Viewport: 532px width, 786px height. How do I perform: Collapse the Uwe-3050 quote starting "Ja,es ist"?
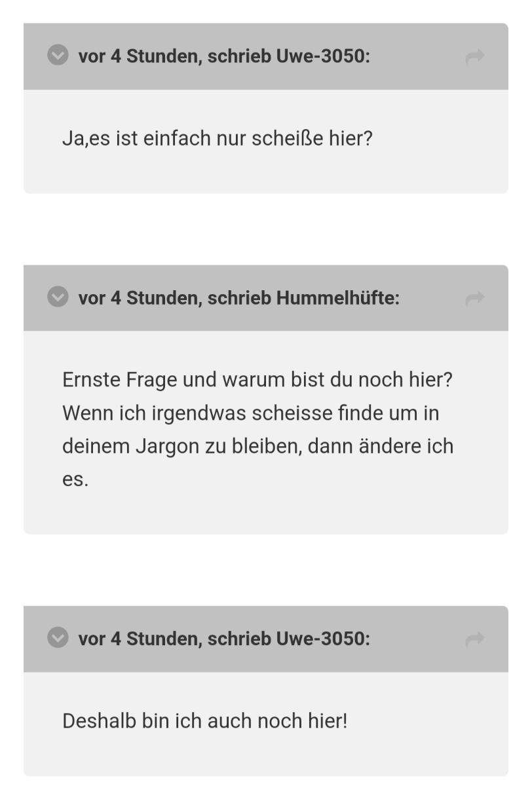(58, 56)
